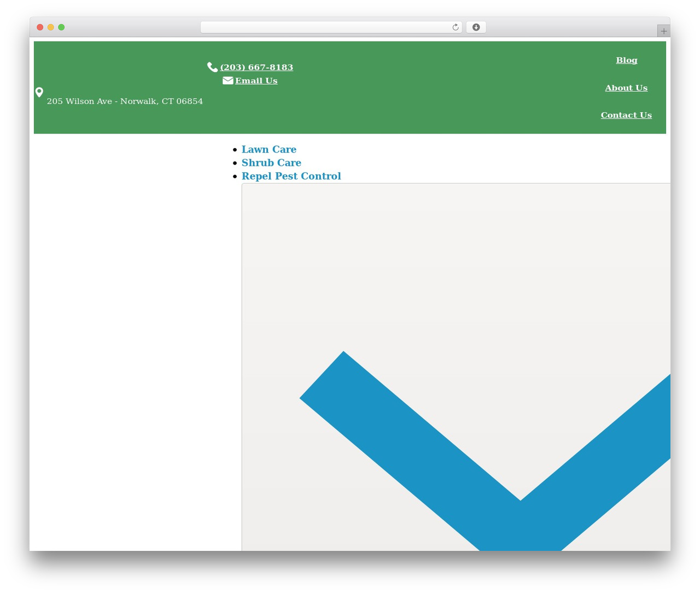Screen dimensions: 700x593
Task: Click the envelope email icon
Action: coord(228,80)
